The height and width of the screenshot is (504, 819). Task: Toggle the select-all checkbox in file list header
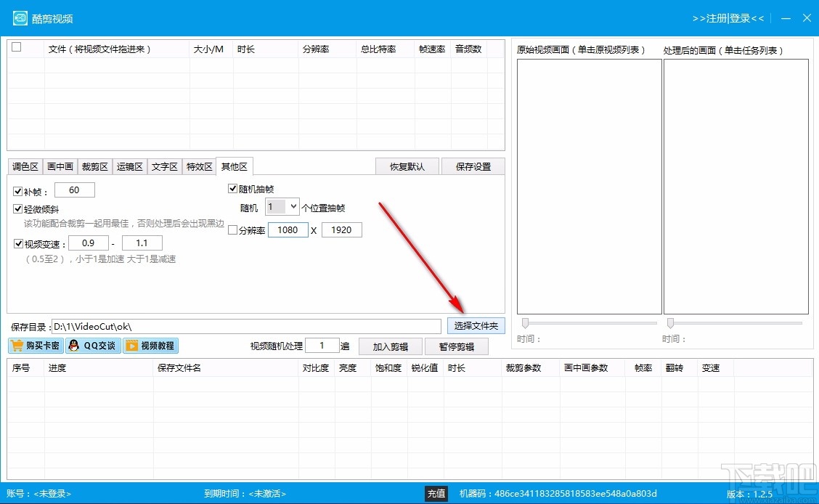(17, 47)
